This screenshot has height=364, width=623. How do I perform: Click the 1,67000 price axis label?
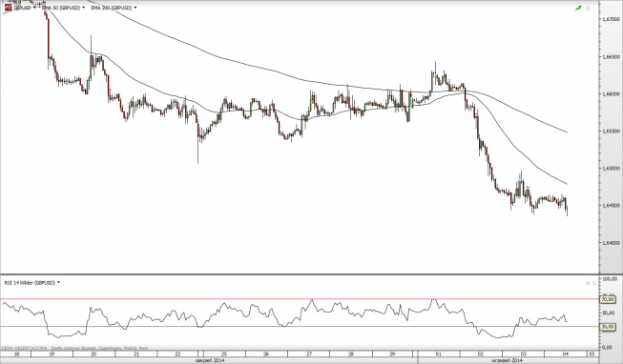611,19
